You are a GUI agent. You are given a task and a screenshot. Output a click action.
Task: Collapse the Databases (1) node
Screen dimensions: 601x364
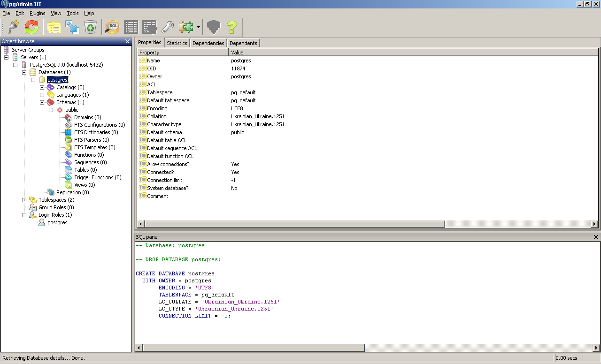pyautogui.click(x=24, y=72)
